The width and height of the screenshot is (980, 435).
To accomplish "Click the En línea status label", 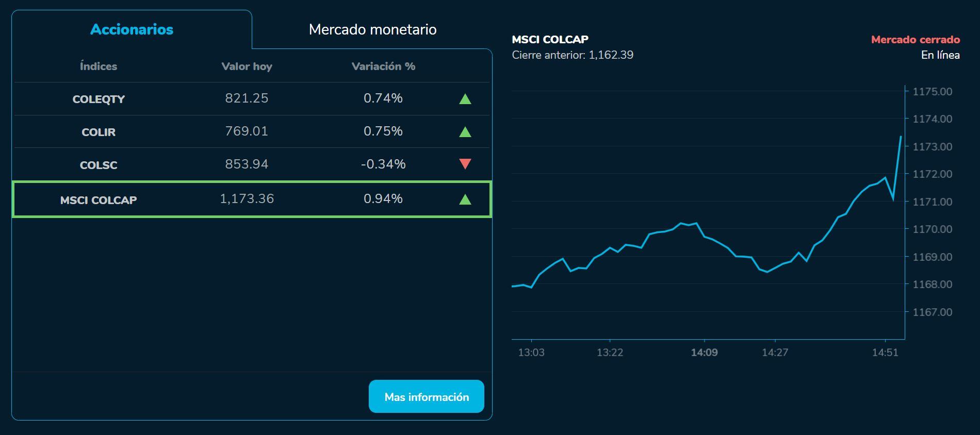I will point(940,55).
